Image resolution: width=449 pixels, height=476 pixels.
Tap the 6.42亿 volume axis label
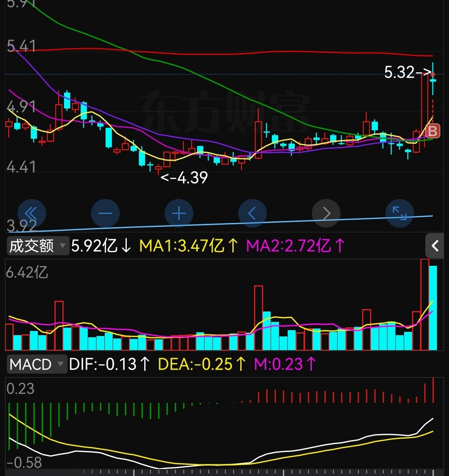pyautogui.click(x=27, y=272)
